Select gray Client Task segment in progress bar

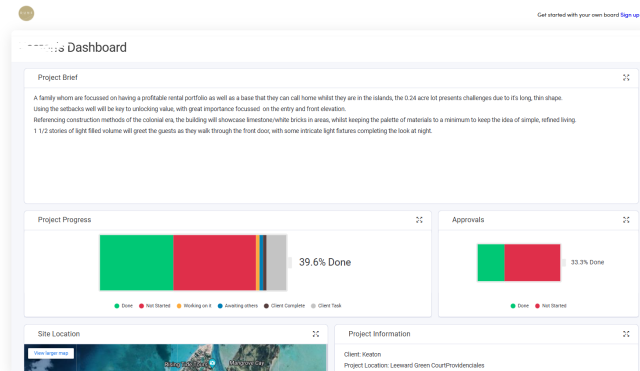[x=276, y=262]
